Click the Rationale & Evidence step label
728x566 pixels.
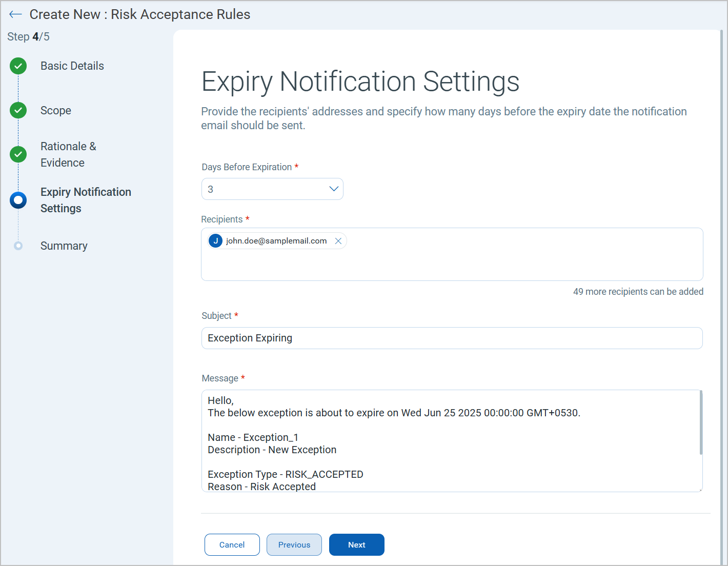68,154
